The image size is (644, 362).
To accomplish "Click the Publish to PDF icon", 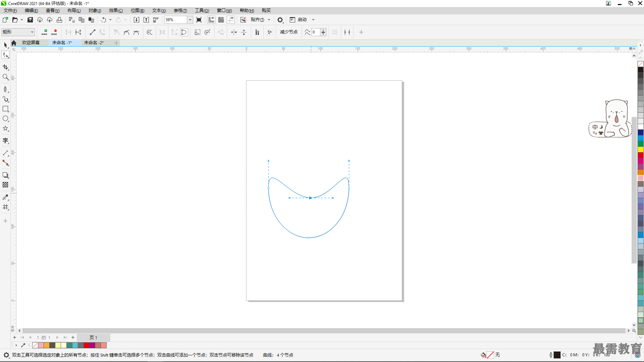I will tap(156, 20).
